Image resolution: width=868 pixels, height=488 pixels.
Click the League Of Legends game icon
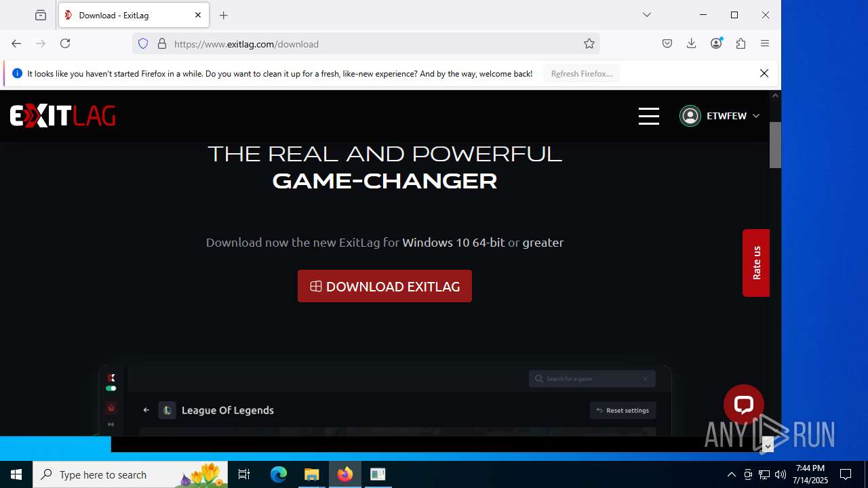167,410
